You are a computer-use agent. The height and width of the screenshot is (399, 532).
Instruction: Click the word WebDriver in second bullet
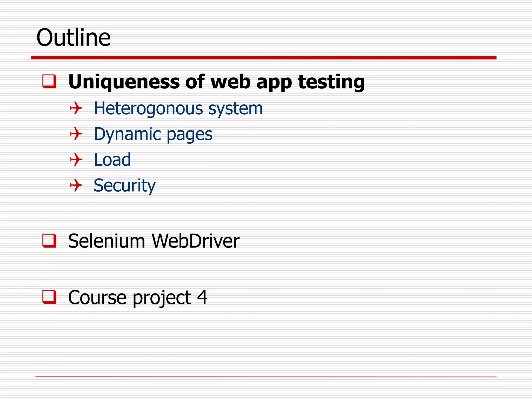[195, 241]
